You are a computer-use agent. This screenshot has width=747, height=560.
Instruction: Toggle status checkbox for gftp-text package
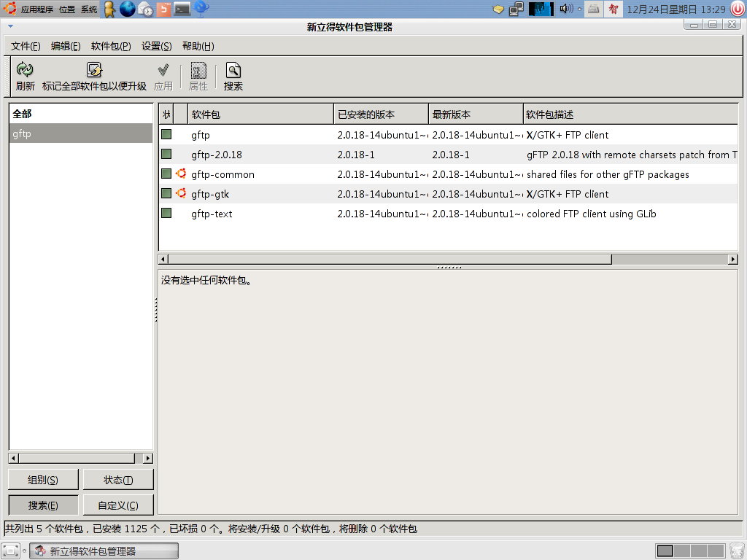click(166, 213)
